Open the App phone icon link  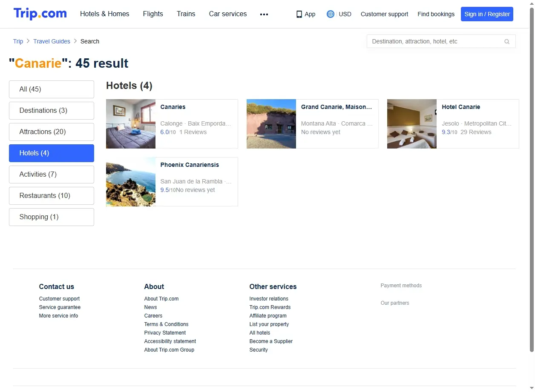299,14
